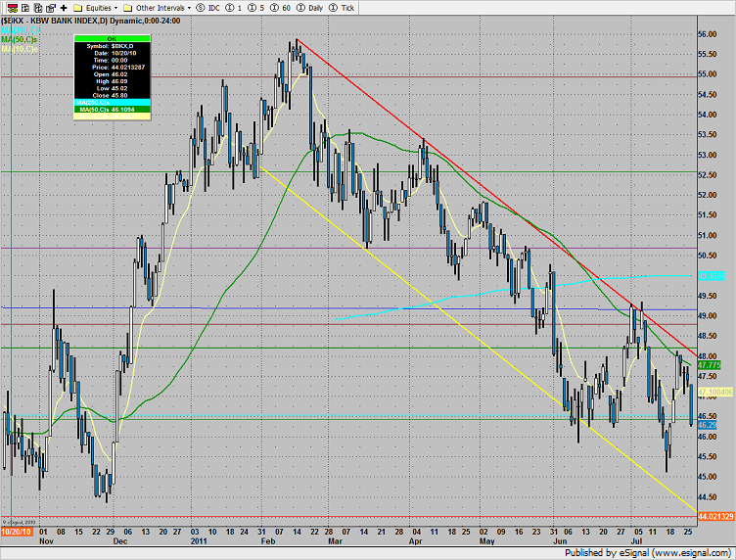The width and height of the screenshot is (736, 560).
Task: Select the IDC symbol button
Action: coord(207,8)
